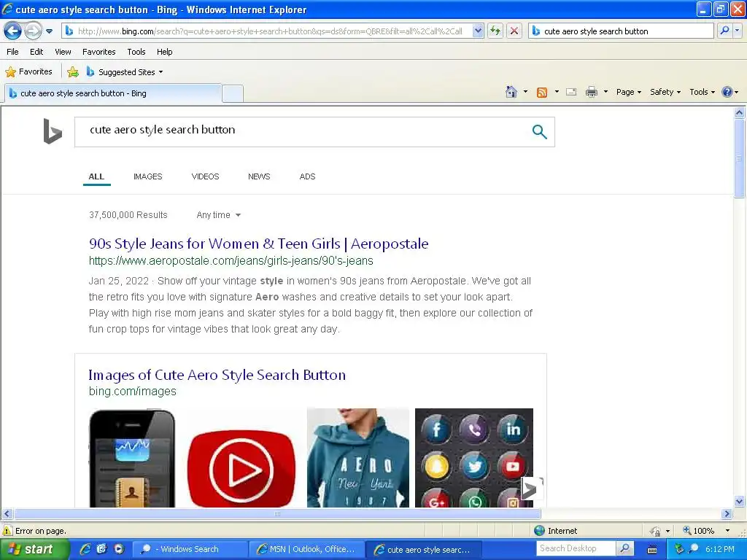
Task: Click the Print icon
Action: coord(591,92)
